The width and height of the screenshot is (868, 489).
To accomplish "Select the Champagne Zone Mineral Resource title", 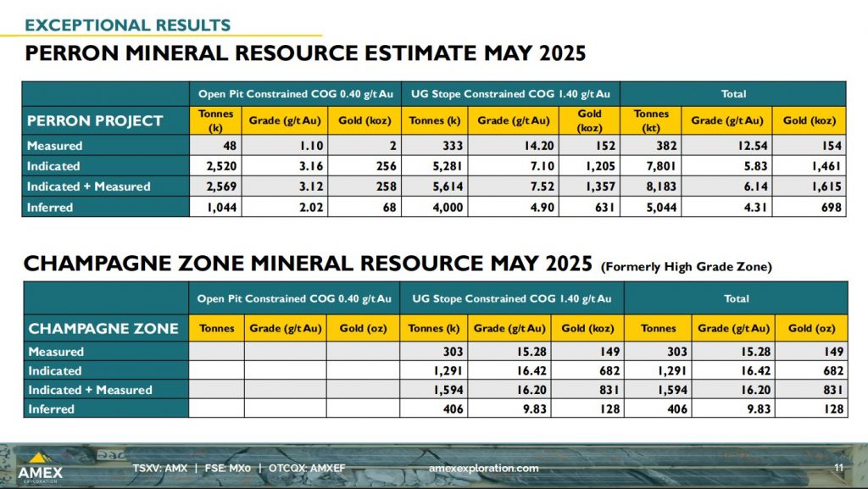I will pos(307,264).
